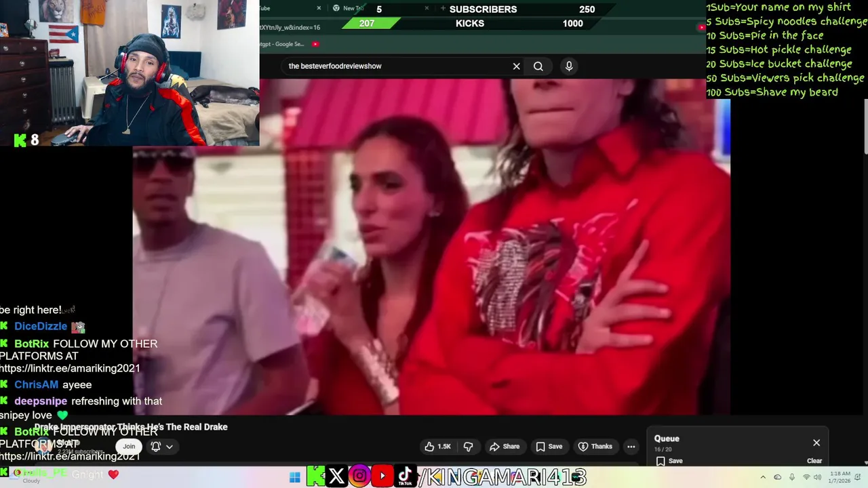Save the Queue as playlist
Viewport: 868px width, 488px height.
[x=669, y=461]
